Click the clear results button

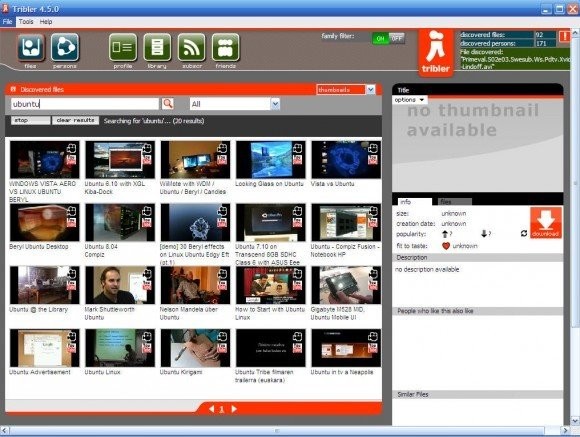75,120
